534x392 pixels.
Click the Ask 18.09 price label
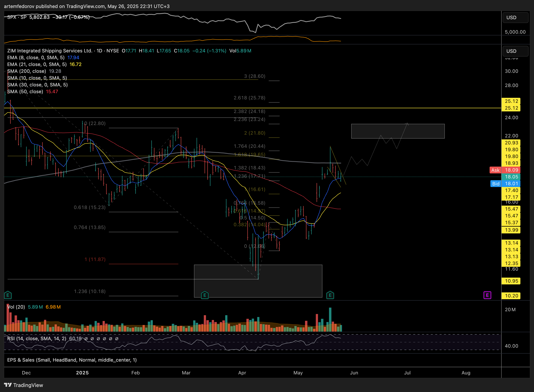point(505,170)
